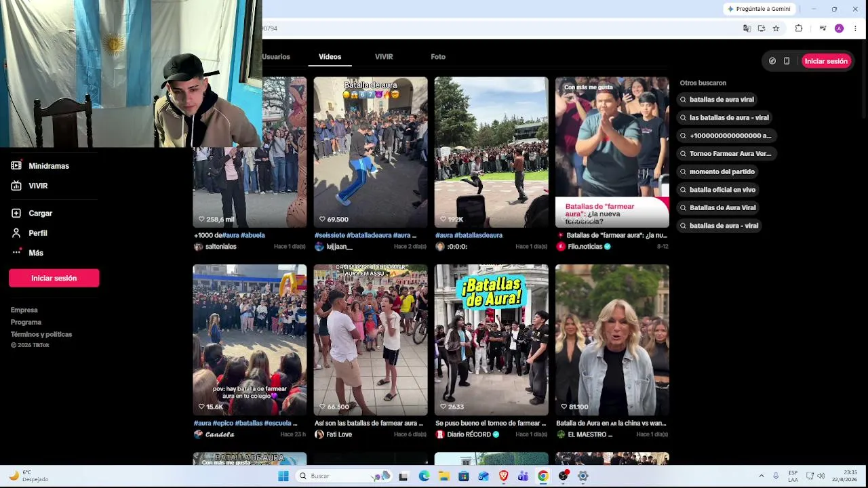Select suggestion "batallas de aura - viral"

[719, 226]
